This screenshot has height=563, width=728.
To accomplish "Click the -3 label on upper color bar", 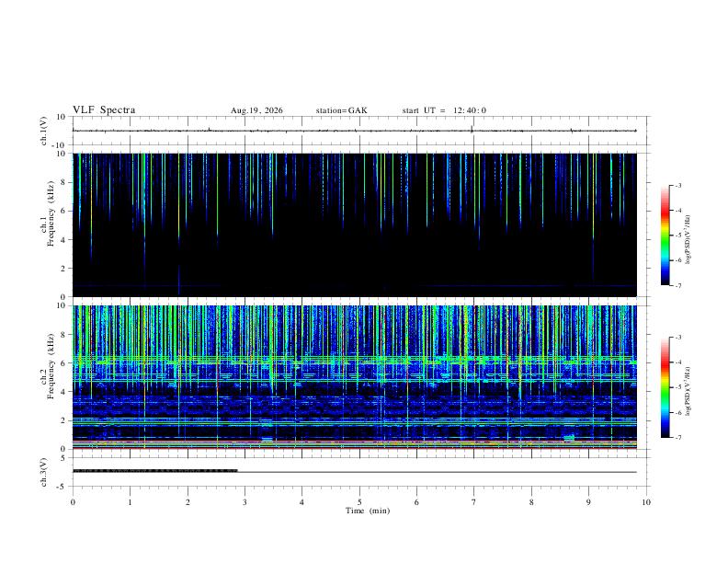I will (x=677, y=185).
